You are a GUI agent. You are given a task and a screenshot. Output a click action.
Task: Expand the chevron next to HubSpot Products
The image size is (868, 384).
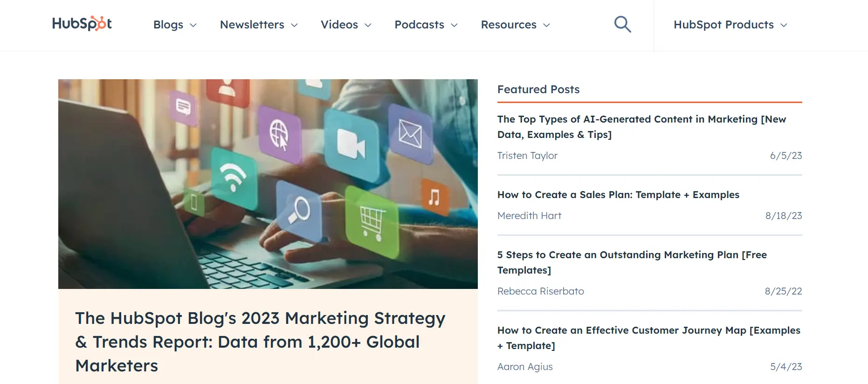[x=784, y=25]
